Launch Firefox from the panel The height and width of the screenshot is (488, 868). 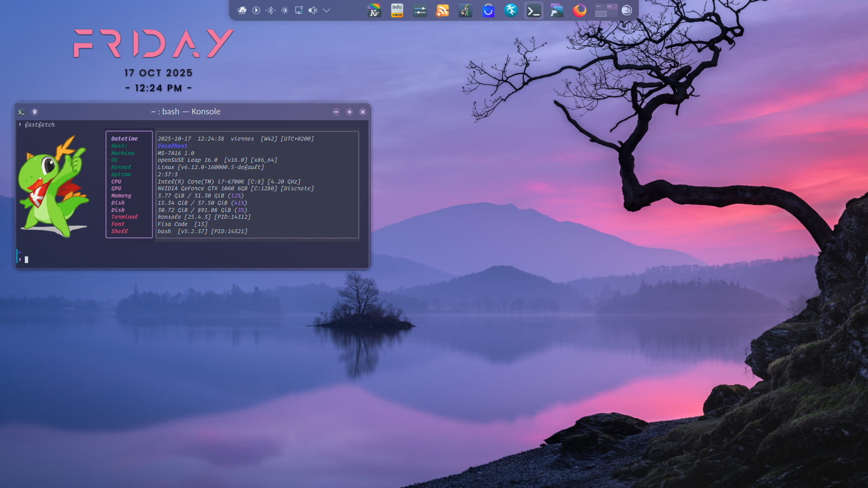point(580,10)
